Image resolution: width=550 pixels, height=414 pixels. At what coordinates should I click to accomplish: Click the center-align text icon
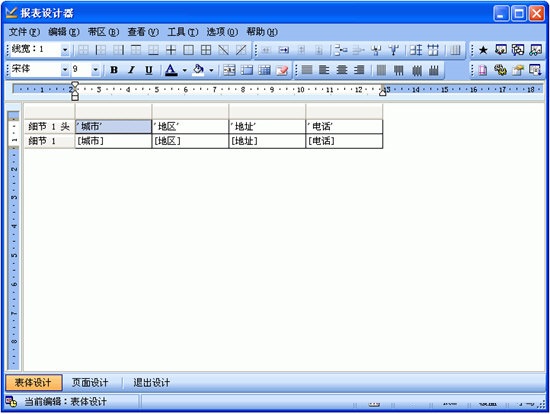pos(341,70)
